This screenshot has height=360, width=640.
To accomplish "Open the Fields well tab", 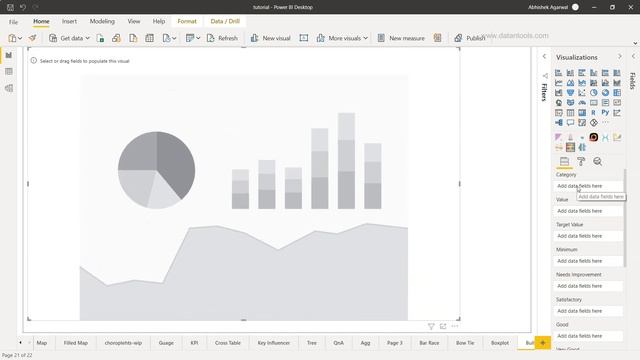I will (x=564, y=162).
